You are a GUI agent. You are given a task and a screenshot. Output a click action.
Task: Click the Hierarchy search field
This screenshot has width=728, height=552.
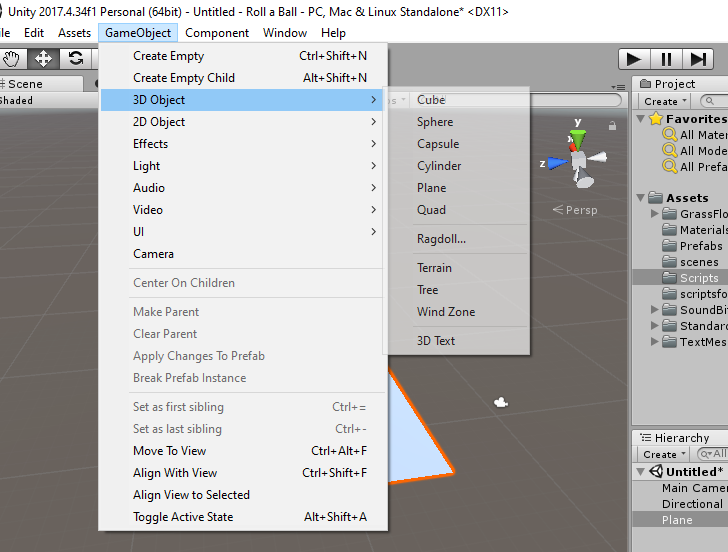pyautogui.click(x=713, y=454)
